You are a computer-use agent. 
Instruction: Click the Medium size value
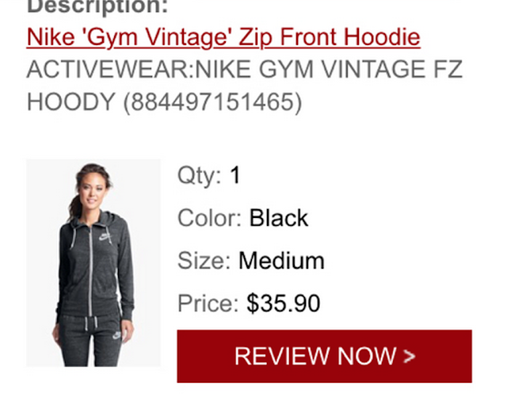[281, 261]
